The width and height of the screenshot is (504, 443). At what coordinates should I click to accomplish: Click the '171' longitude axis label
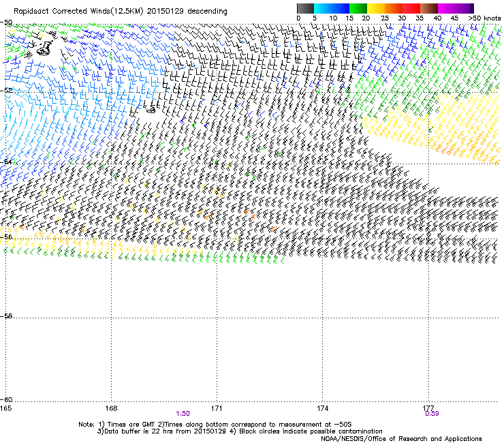pos(217,408)
